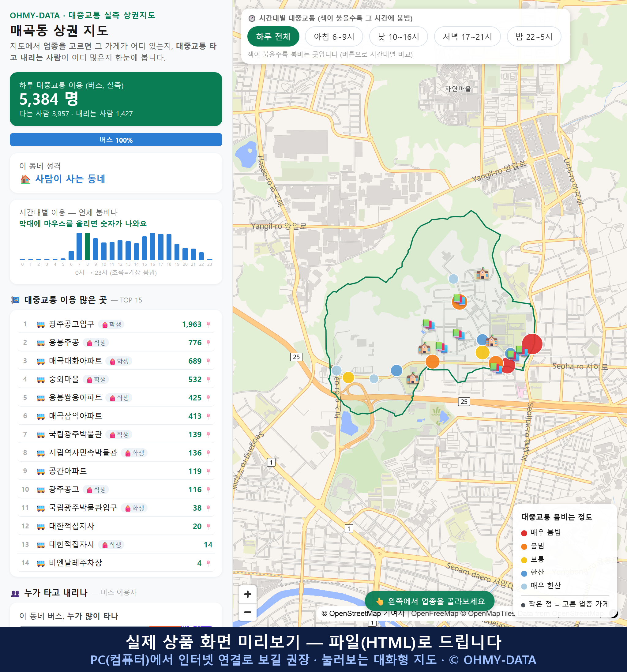This screenshot has width=627, height=672.
Task: Switch to 낮 10~16시 time range
Action: pyautogui.click(x=398, y=36)
